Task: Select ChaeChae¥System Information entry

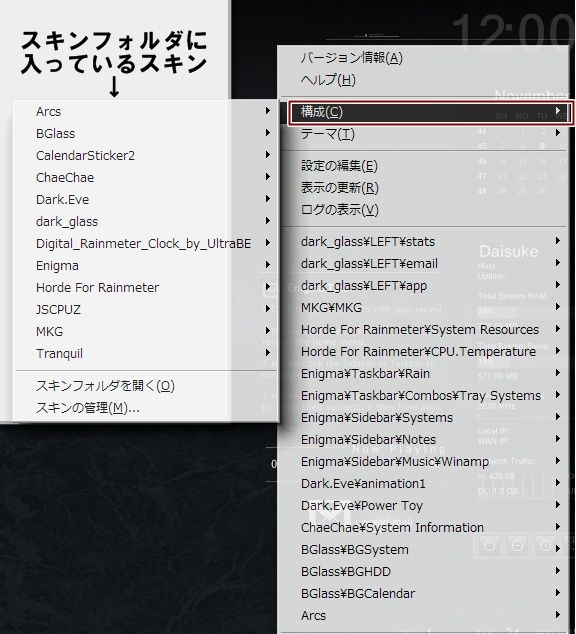Action: point(424,528)
